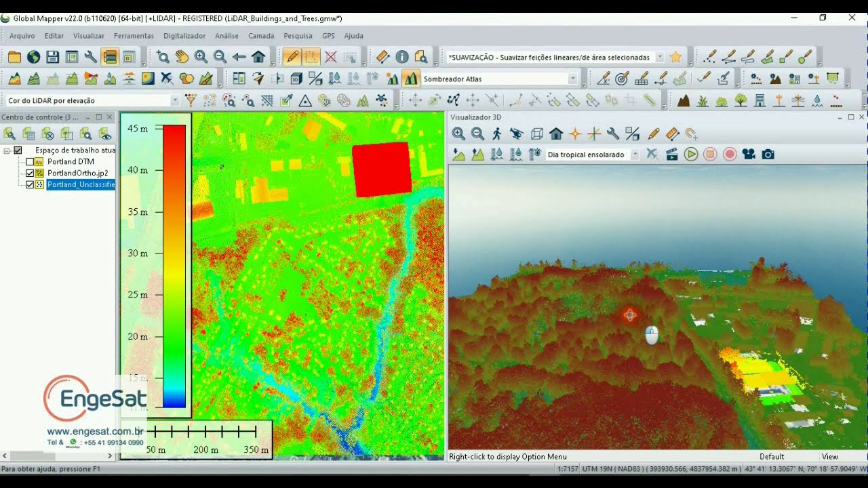The height and width of the screenshot is (488, 868).
Task: Toggle the Control Center layers icon
Action: [110, 57]
